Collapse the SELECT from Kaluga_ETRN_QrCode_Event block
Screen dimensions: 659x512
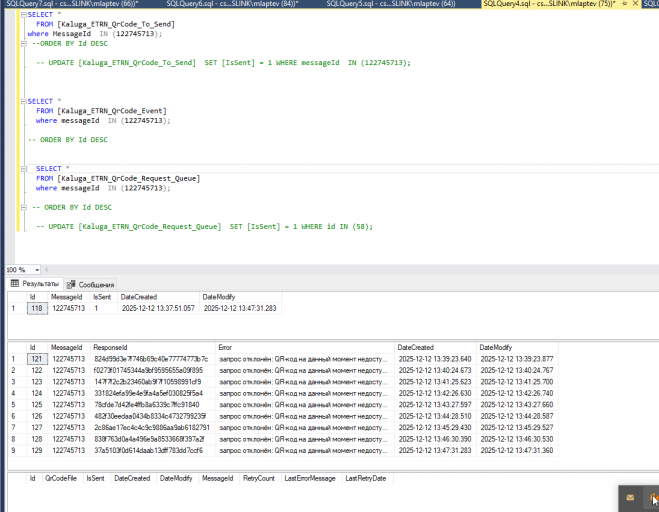(24, 101)
